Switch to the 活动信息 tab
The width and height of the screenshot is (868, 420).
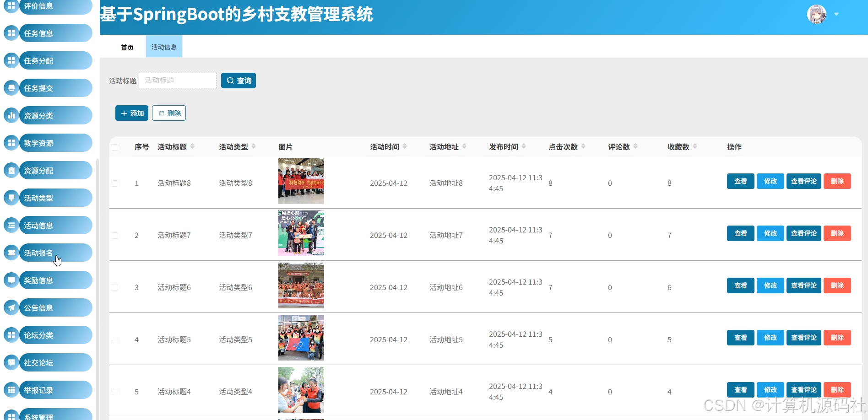click(x=164, y=47)
